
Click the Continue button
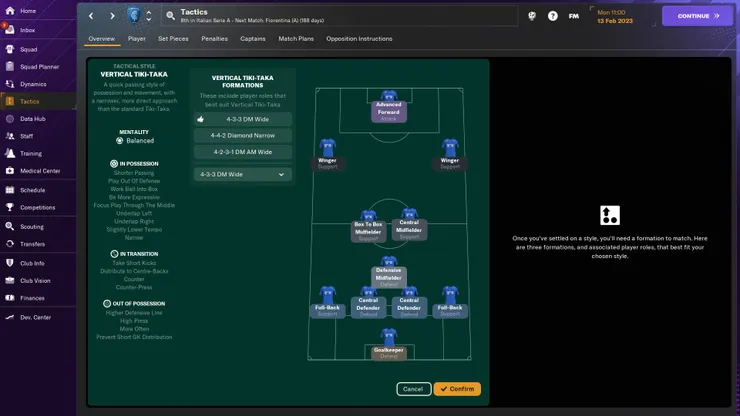tap(698, 16)
